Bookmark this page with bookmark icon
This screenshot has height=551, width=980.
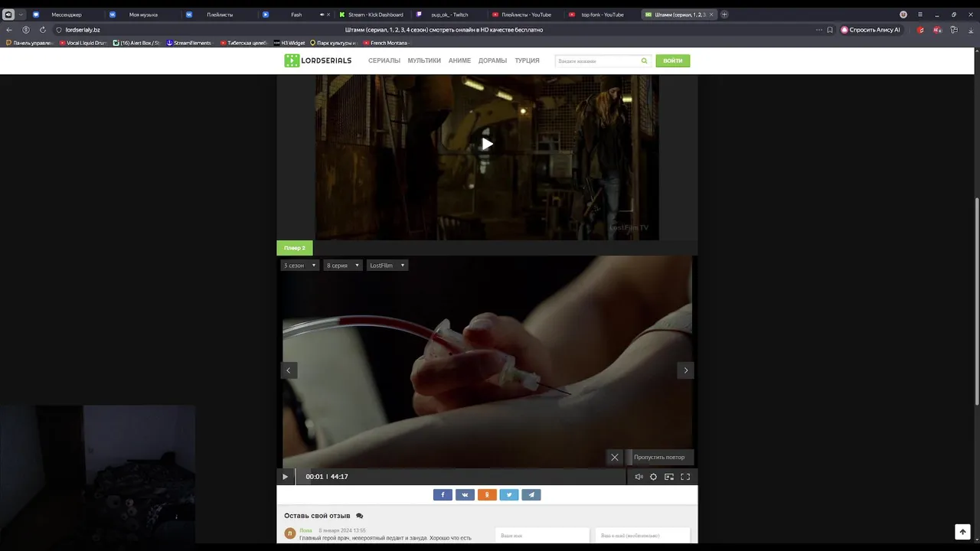pyautogui.click(x=830, y=30)
